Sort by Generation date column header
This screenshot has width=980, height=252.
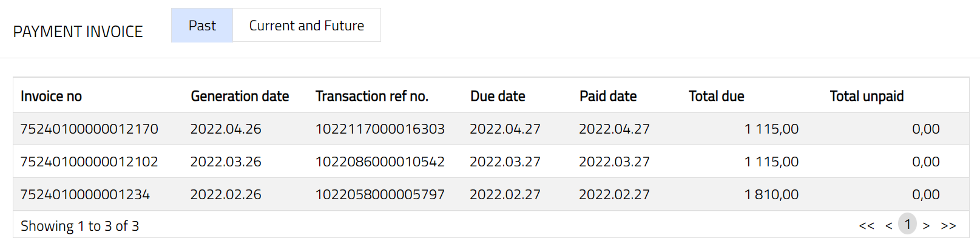coord(240,96)
